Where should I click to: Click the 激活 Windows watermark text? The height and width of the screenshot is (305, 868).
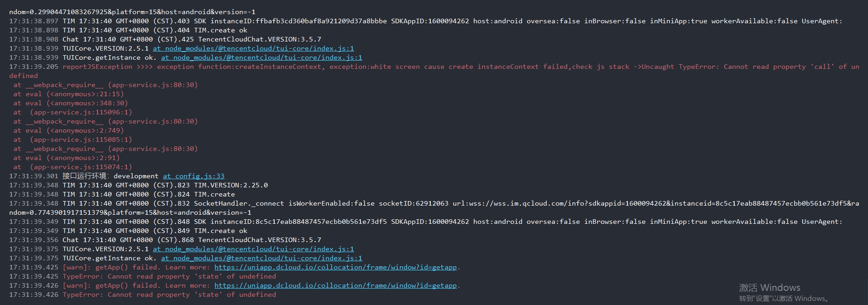[769, 288]
